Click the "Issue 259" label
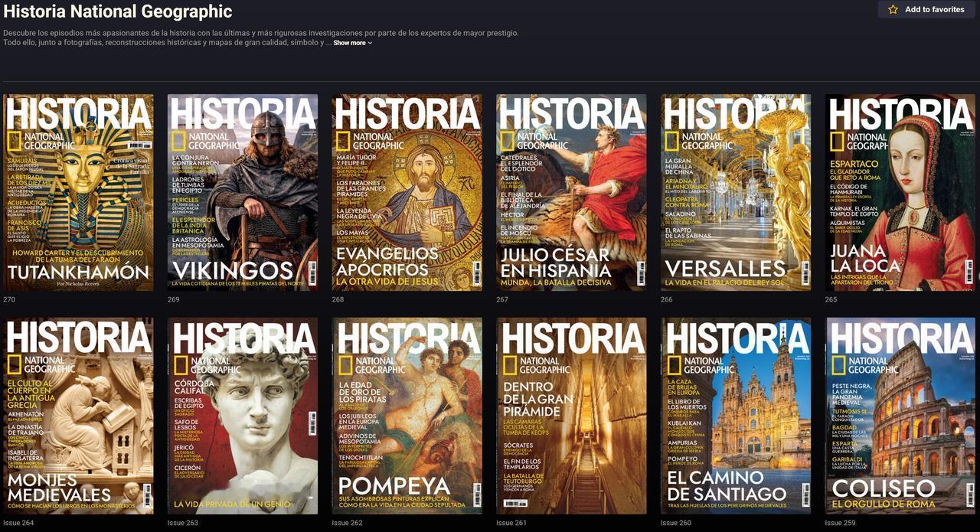This screenshot has width=980, height=532. pos(840,523)
